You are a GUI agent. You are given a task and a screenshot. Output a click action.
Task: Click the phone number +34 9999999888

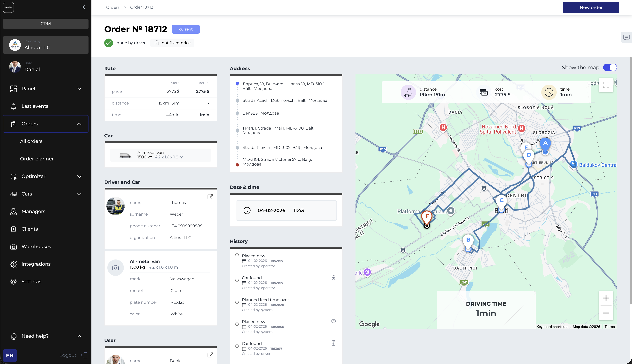click(x=186, y=226)
